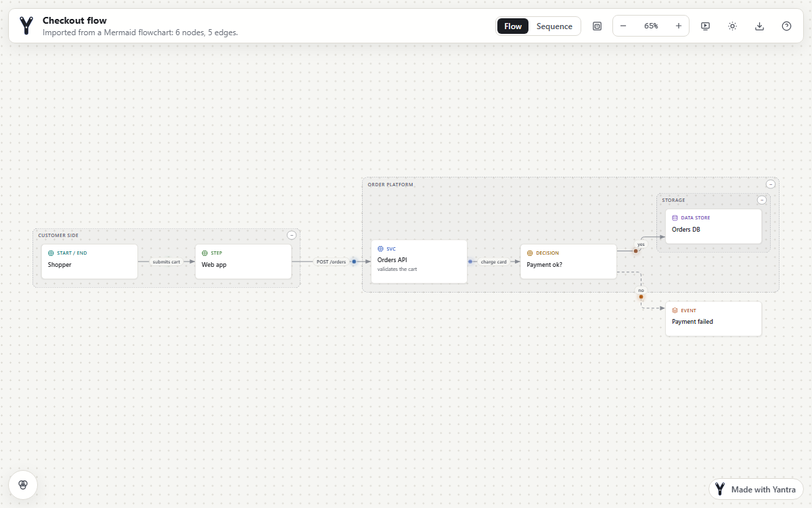Click the 'submits cart' edge label

[166, 261]
